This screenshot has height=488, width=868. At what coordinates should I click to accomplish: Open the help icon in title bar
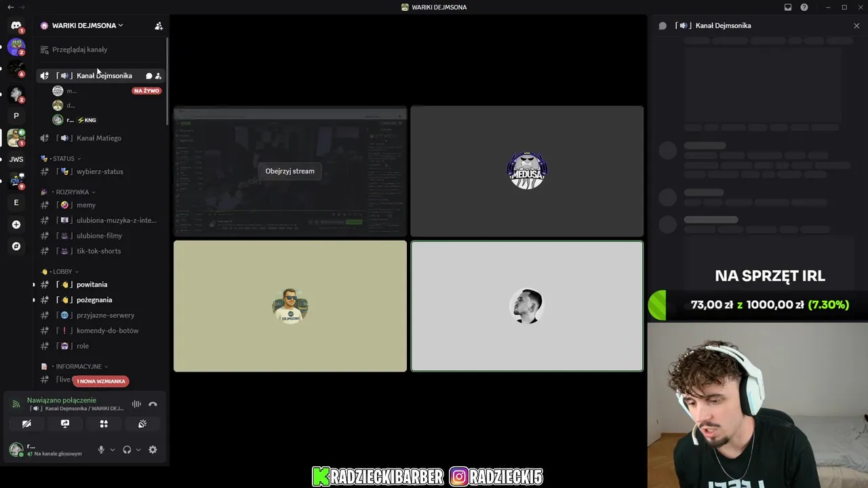point(804,7)
